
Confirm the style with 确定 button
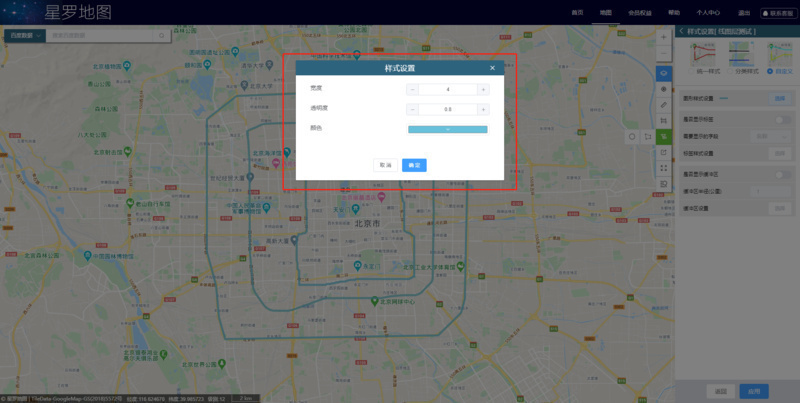[414, 165]
